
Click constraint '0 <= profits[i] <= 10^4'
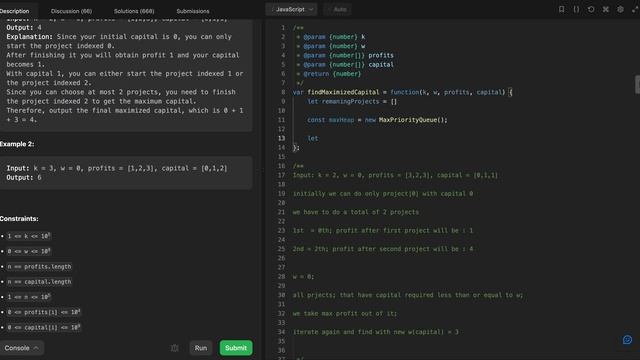[x=44, y=312]
